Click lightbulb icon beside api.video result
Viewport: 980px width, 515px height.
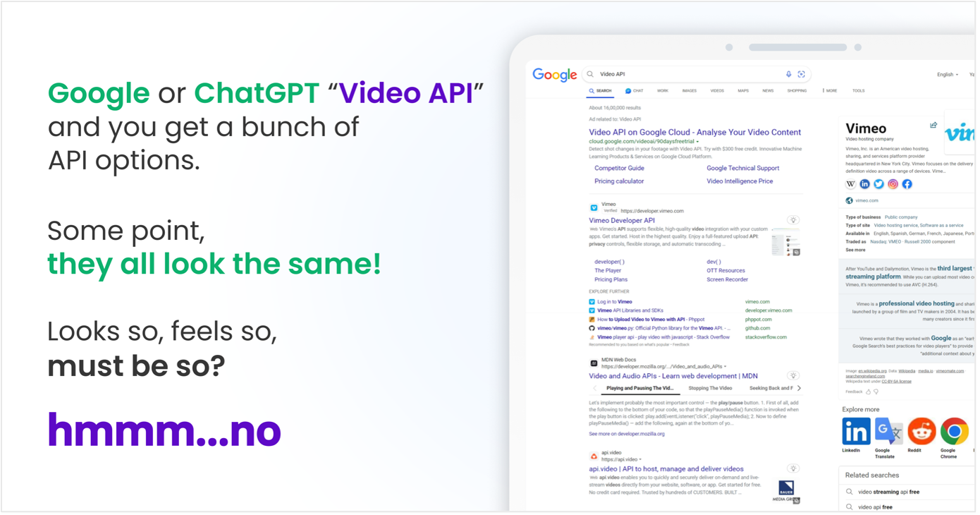(x=793, y=468)
